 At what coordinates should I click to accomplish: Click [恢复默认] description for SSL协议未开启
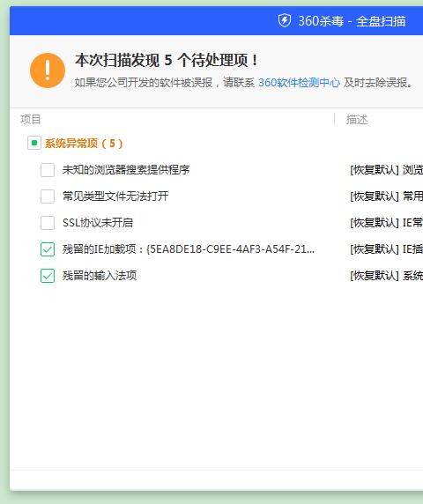(x=386, y=222)
